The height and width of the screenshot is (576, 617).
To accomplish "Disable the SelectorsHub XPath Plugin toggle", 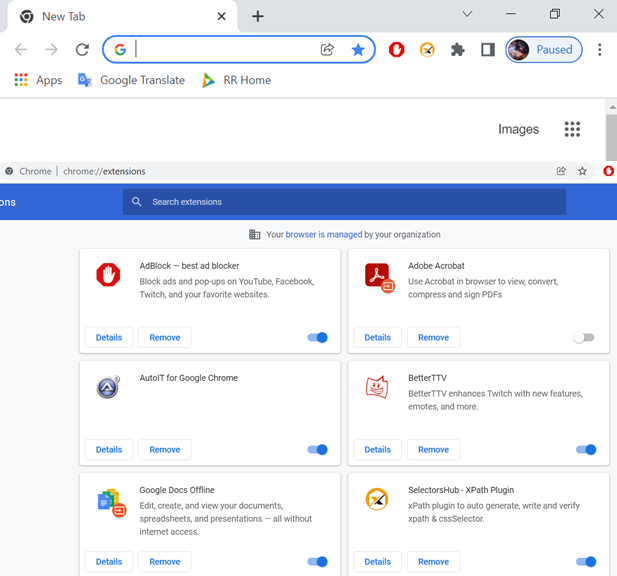I will 586,561.
